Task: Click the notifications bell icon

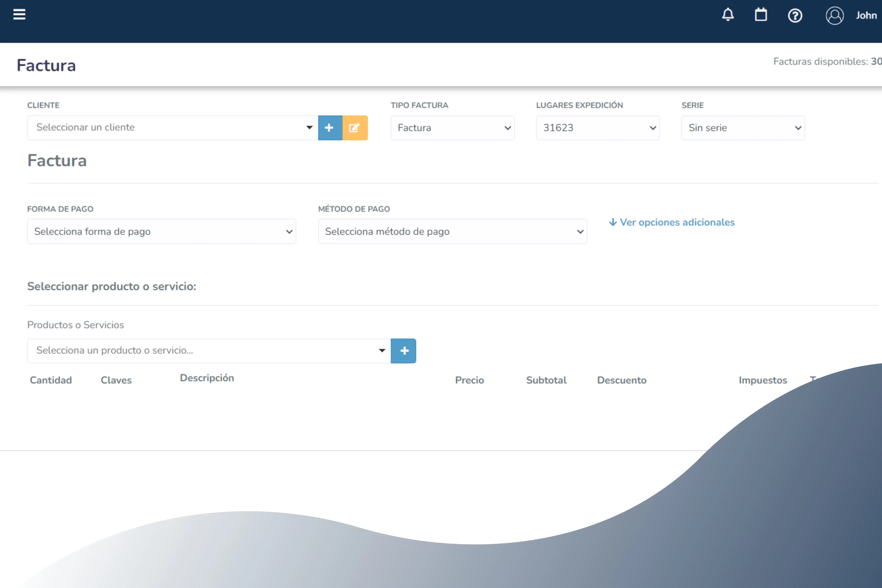Action: click(x=728, y=15)
